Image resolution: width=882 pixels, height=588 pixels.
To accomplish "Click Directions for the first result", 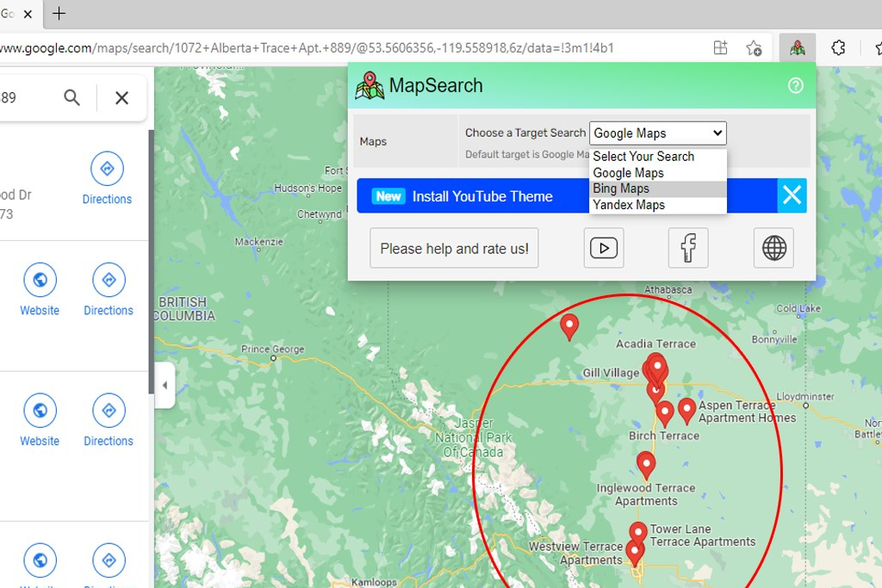I will pyautogui.click(x=107, y=178).
